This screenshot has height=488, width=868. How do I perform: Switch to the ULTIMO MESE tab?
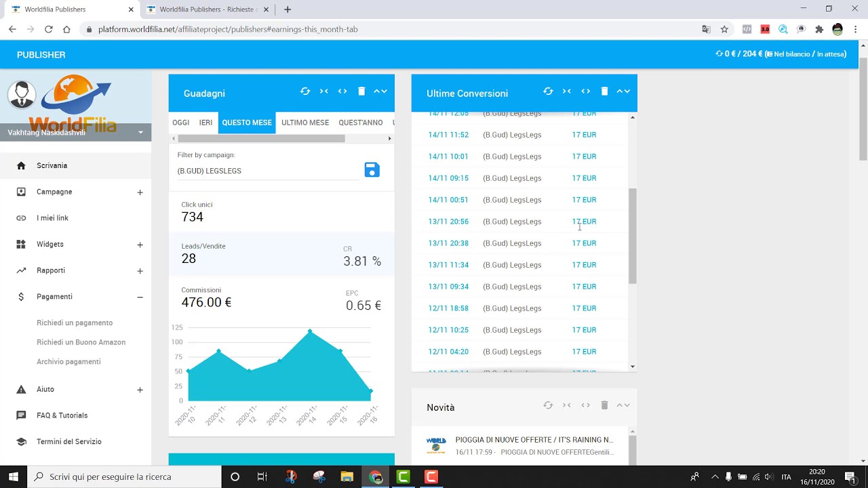click(305, 123)
